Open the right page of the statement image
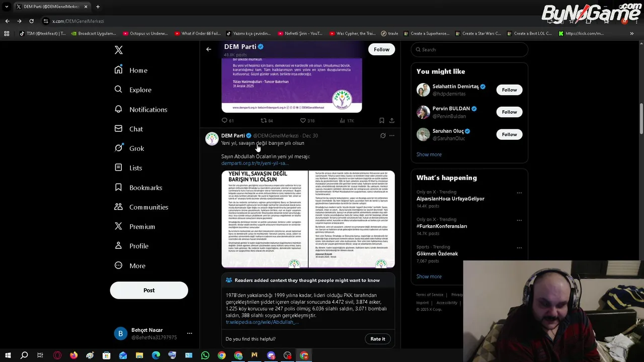 point(352,219)
